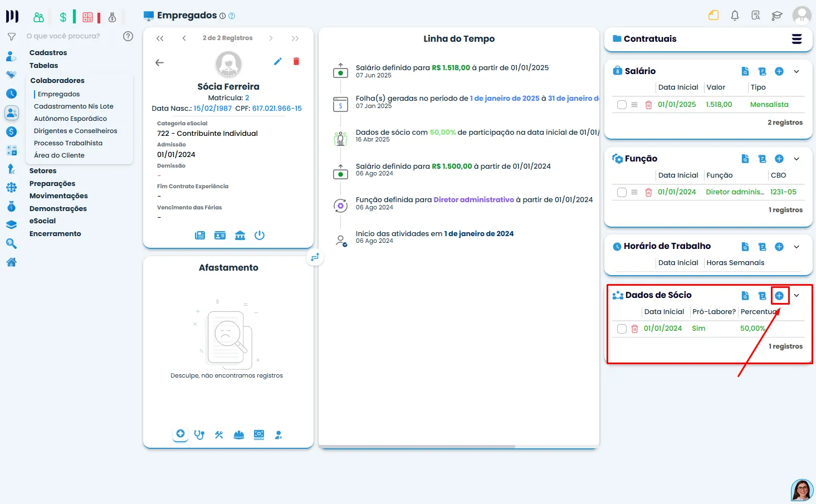
Task: Click the notification bell icon
Action: [x=735, y=16]
